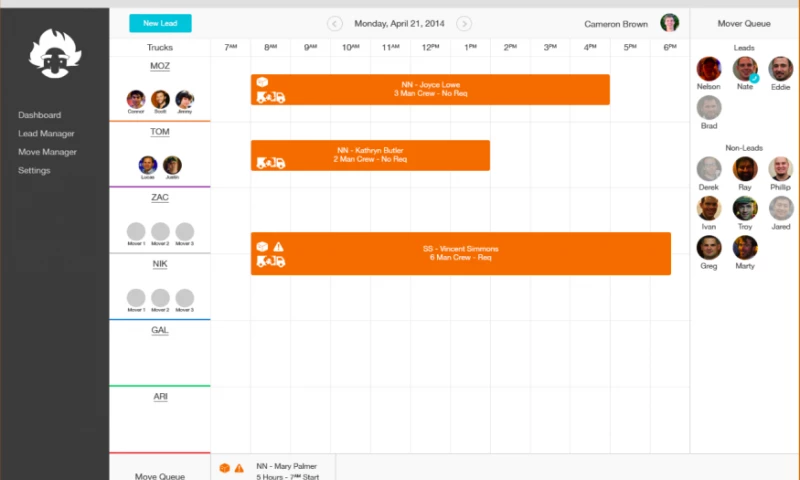The height and width of the screenshot is (480, 800).
Task: Select Nate's checked avatar in Leads
Action: click(745, 69)
